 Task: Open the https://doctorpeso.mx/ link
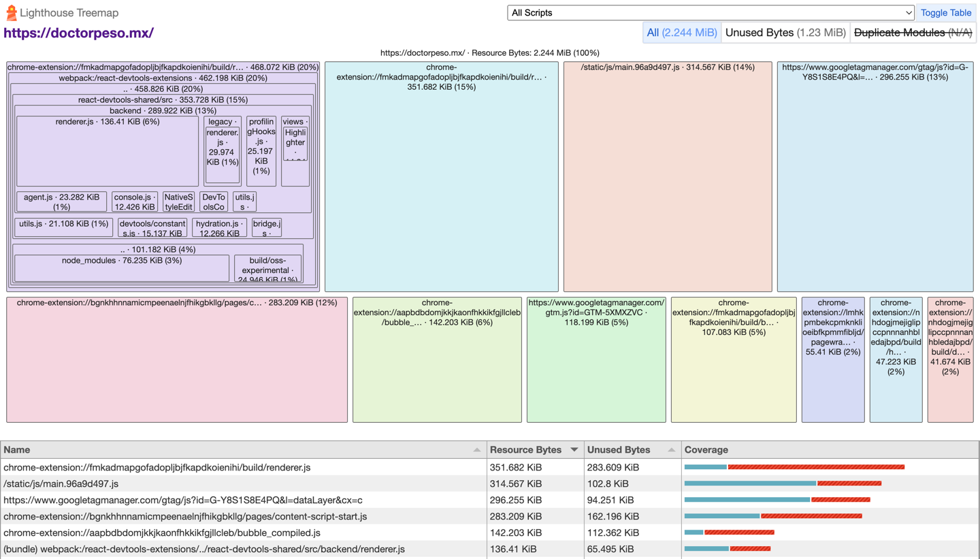click(x=79, y=33)
